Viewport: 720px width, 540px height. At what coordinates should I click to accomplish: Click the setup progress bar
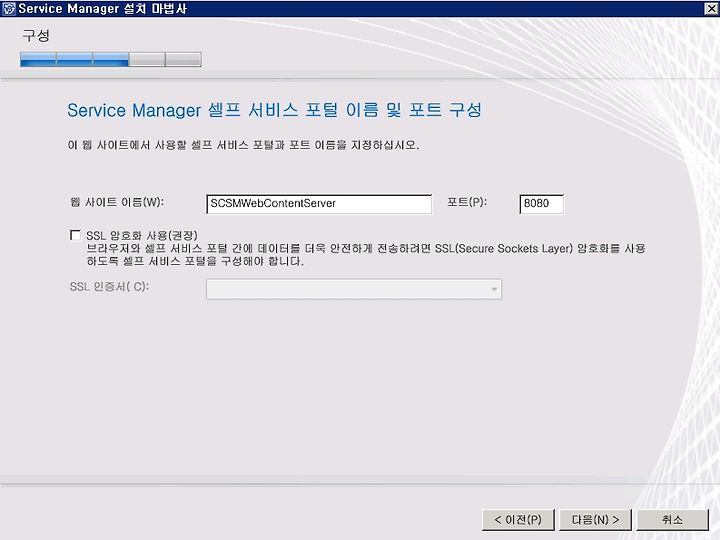[111, 59]
